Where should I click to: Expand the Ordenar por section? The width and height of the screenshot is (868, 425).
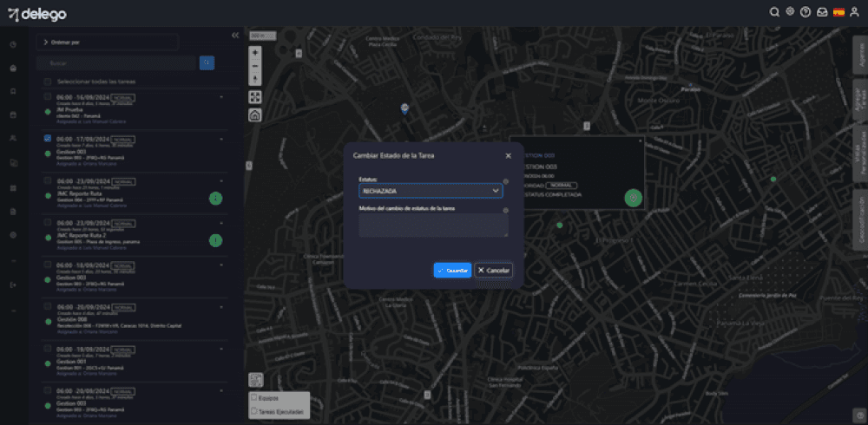coord(45,42)
